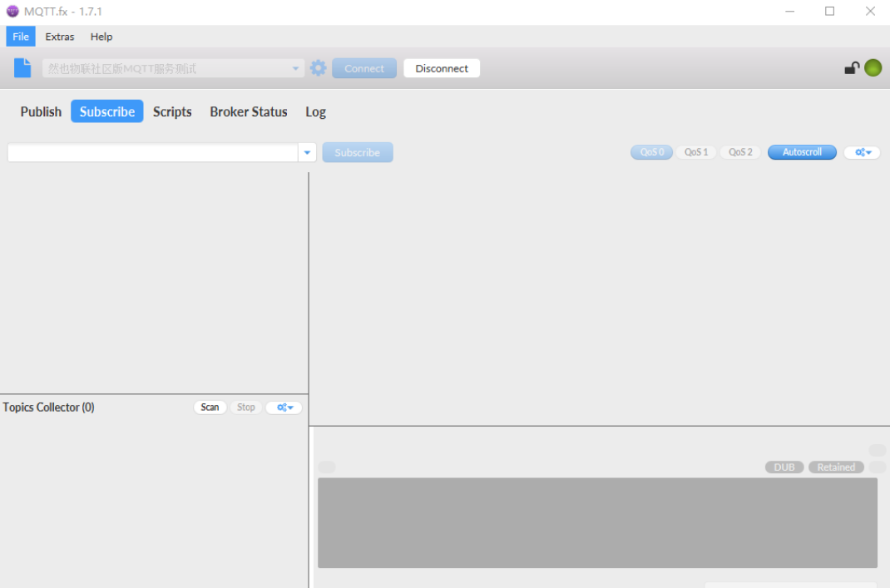
Task: Switch to the Publish tab
Action: (41, 111)
